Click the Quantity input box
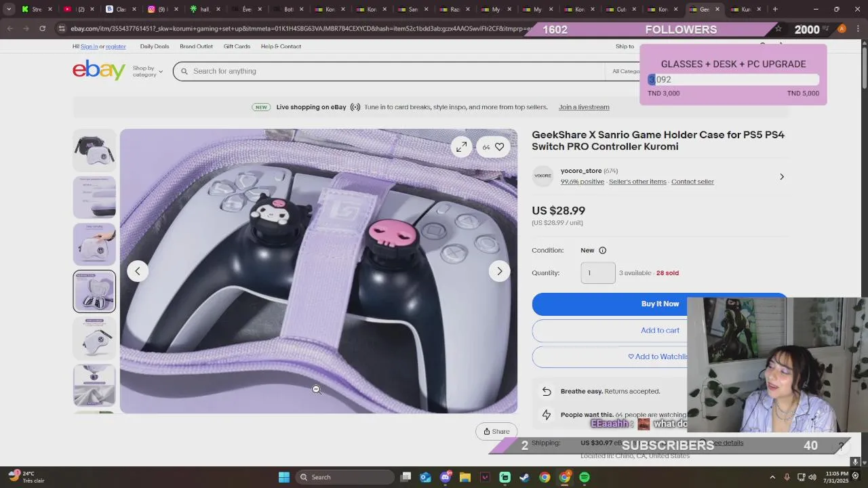 tap(598, 273)
